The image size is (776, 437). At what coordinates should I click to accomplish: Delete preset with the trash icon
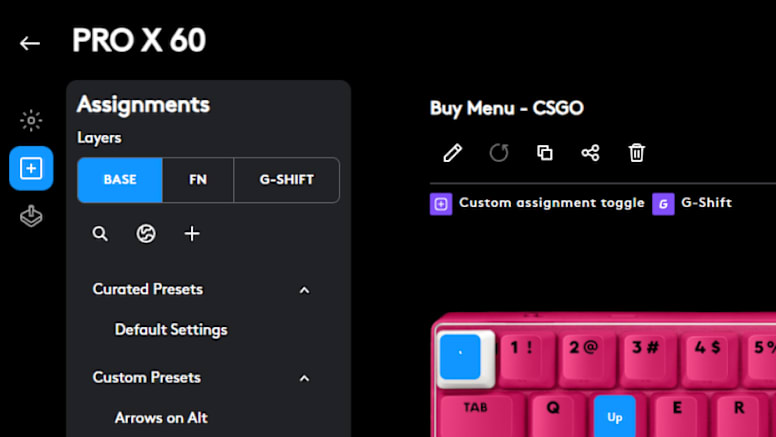(636, 153)
